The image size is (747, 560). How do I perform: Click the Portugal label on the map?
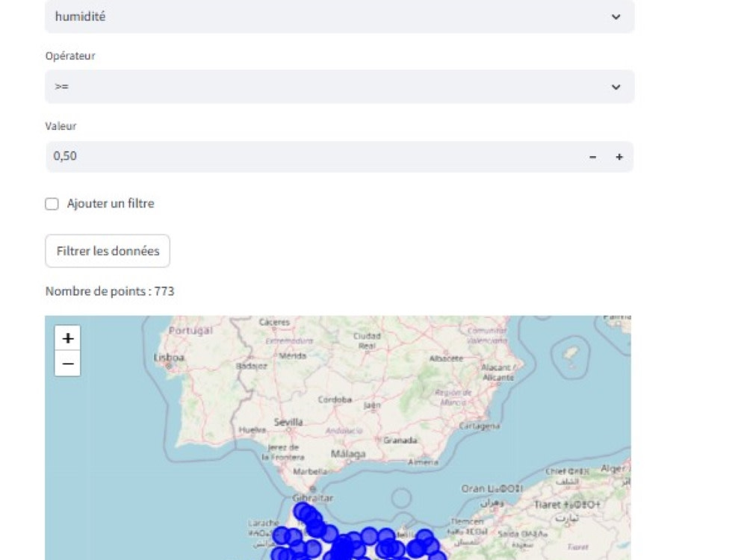(190, 331)
